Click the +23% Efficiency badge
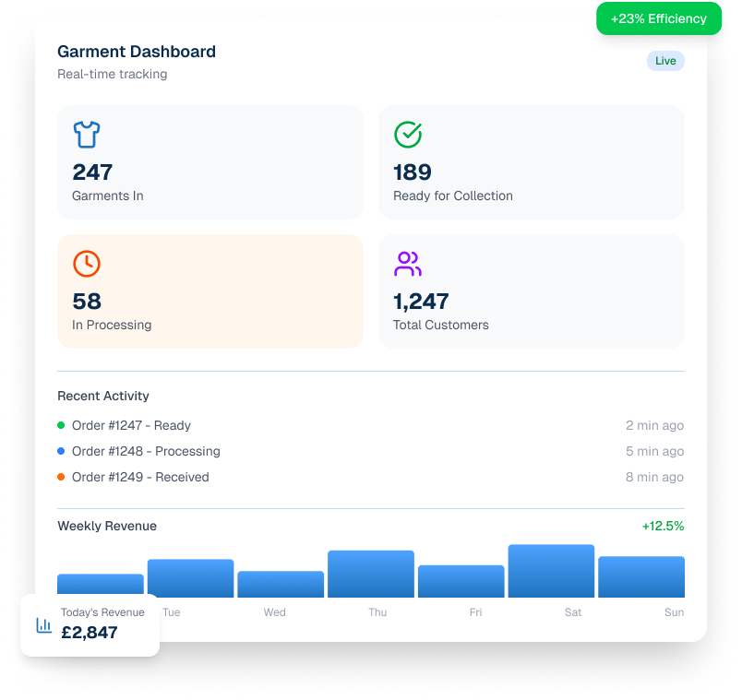Image resolution: width=742 pixels, height=700 pixels. pos(659,18)
